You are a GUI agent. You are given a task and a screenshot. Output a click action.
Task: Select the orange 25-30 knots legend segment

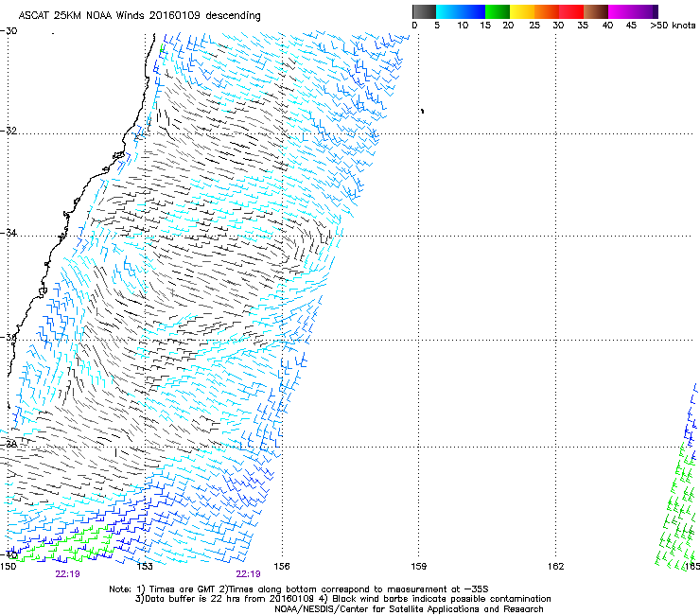547,11
